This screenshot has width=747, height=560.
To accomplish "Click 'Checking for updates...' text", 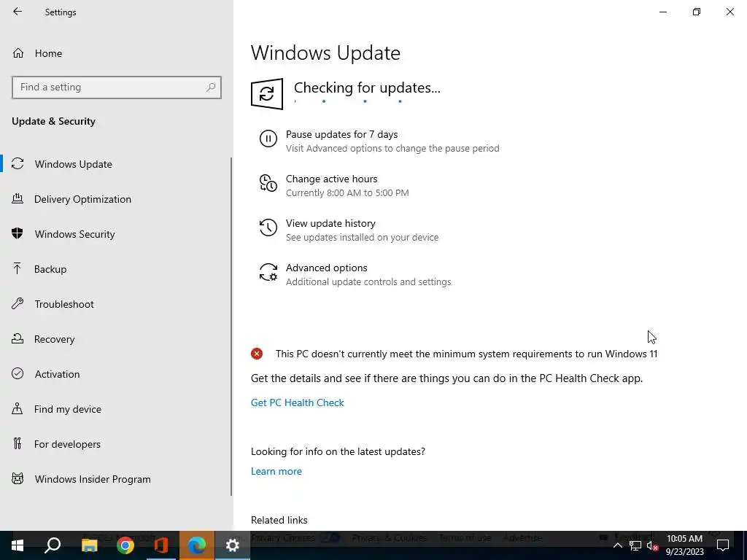I will [367, 87].
